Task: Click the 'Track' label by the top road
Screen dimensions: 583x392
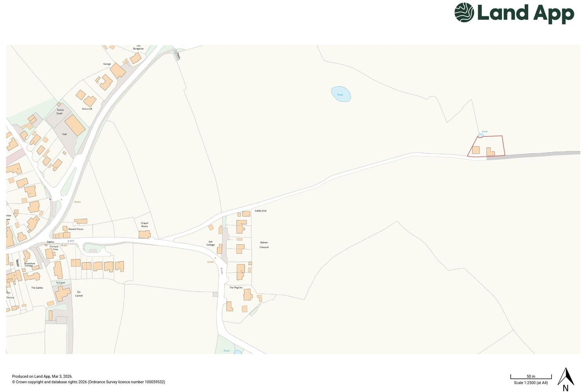Action: coord(178,56)
